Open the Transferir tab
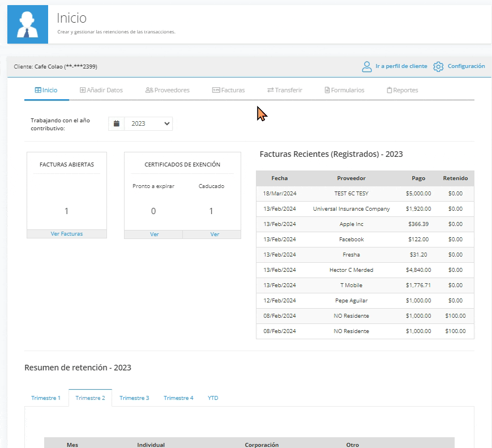The width and height of the screenshot is (492, 448). [285, 90]
